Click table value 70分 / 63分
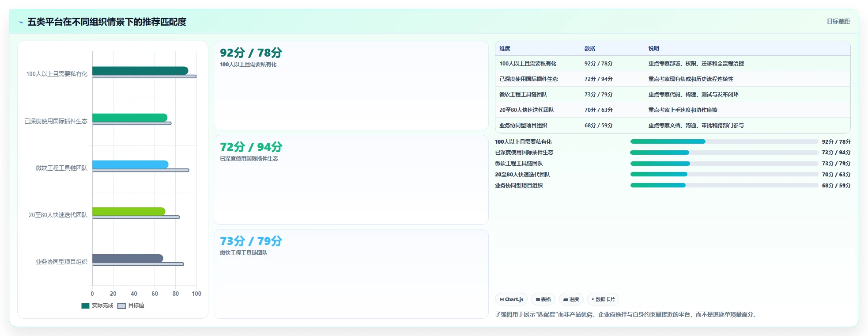868x336 pixels. (x=598, y=110)
